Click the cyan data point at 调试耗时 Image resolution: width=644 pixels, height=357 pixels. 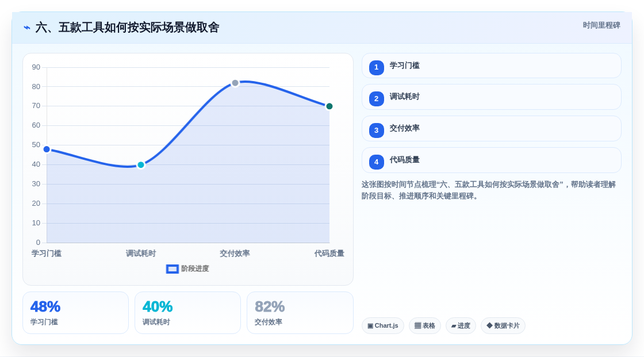tap(141, 165)
